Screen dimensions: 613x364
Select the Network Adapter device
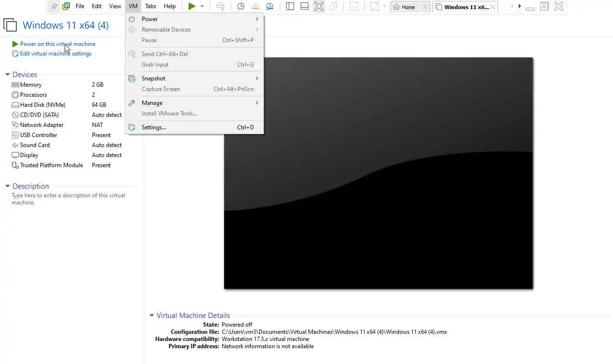click(x=67, y=125)
